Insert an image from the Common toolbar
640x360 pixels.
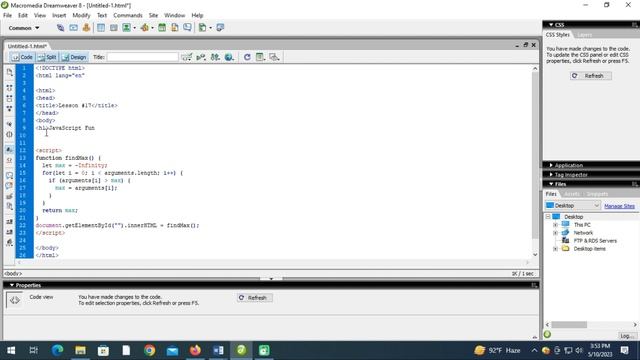127,28
